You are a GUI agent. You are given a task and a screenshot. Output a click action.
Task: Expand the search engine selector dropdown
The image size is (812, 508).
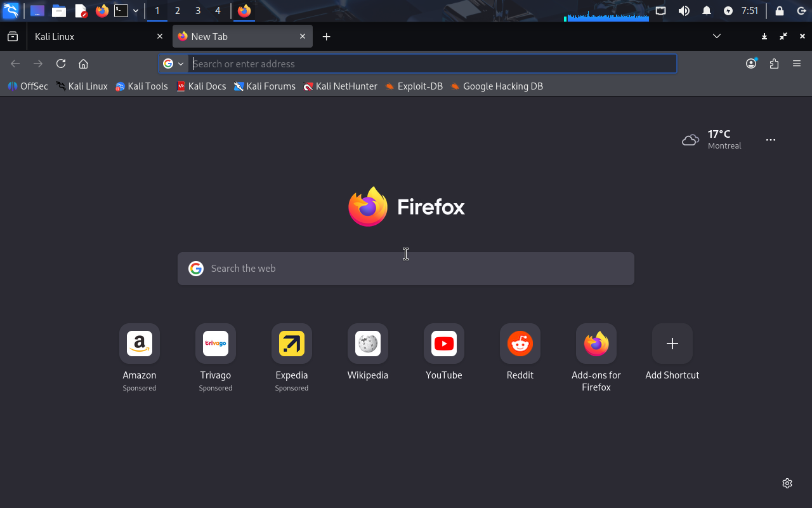tap(173, 63)
